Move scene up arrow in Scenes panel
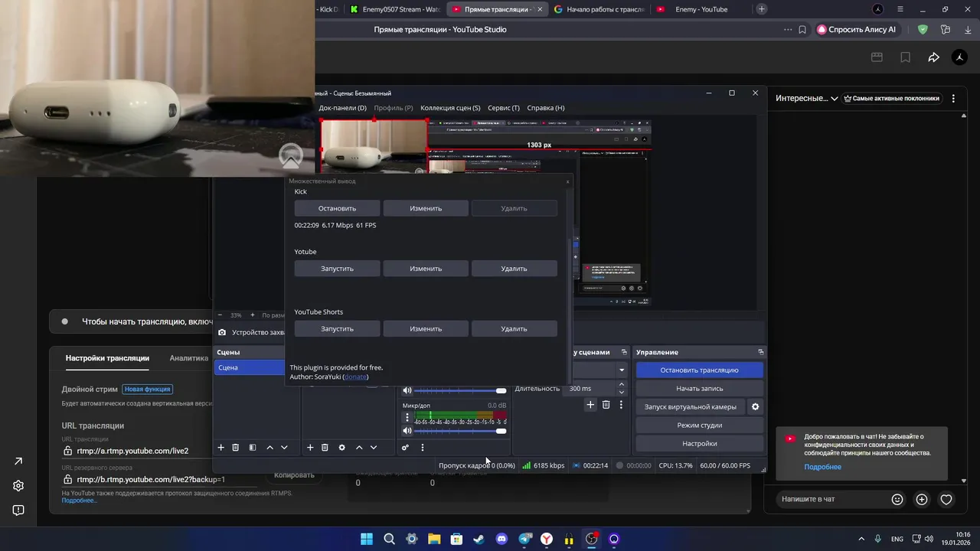Image resolution: width=980 pixels, height=551 pixels. (269, 448)
